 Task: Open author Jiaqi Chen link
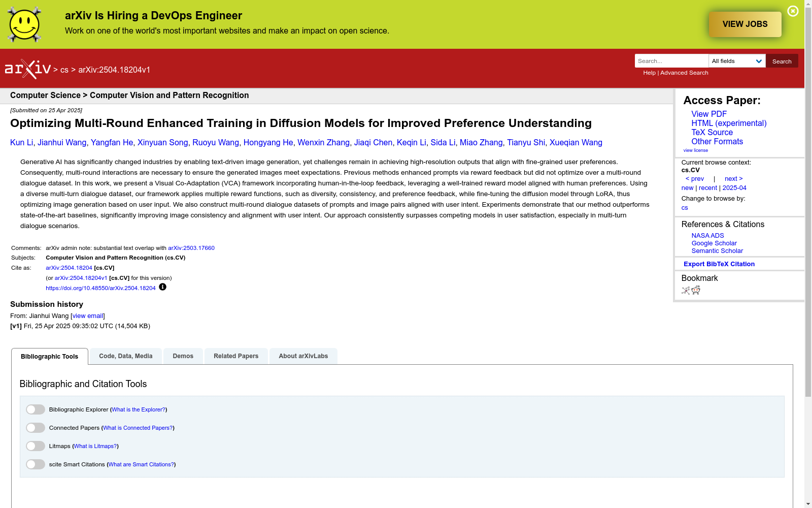coord(373,143)
